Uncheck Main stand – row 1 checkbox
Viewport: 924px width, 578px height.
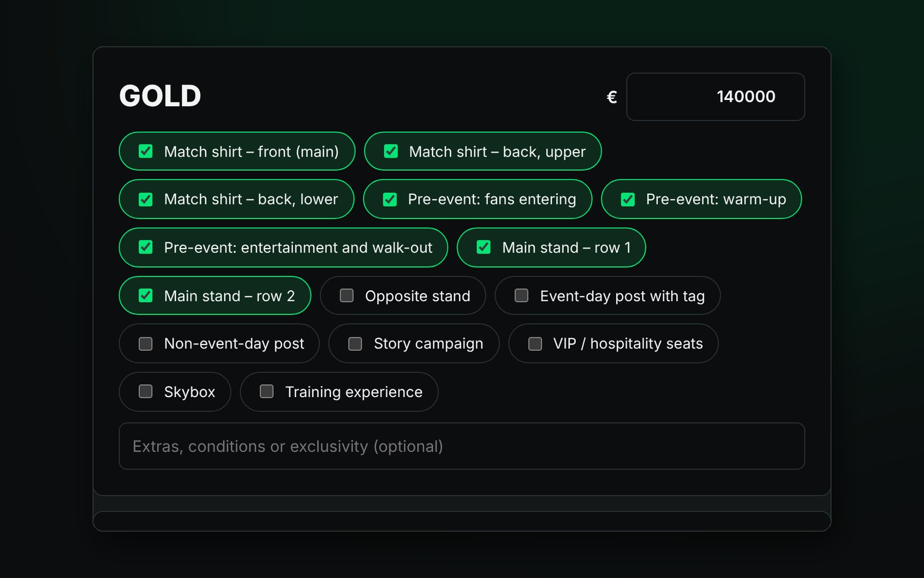pos(483,247)
